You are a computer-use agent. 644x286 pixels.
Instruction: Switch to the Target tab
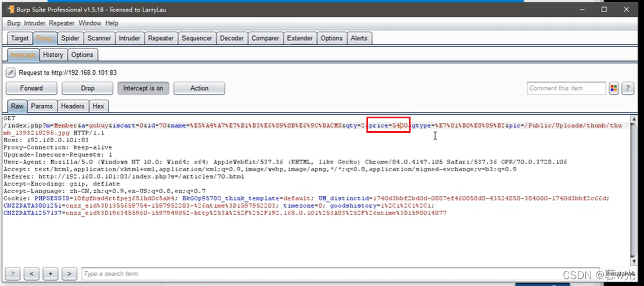click(20, 38)
